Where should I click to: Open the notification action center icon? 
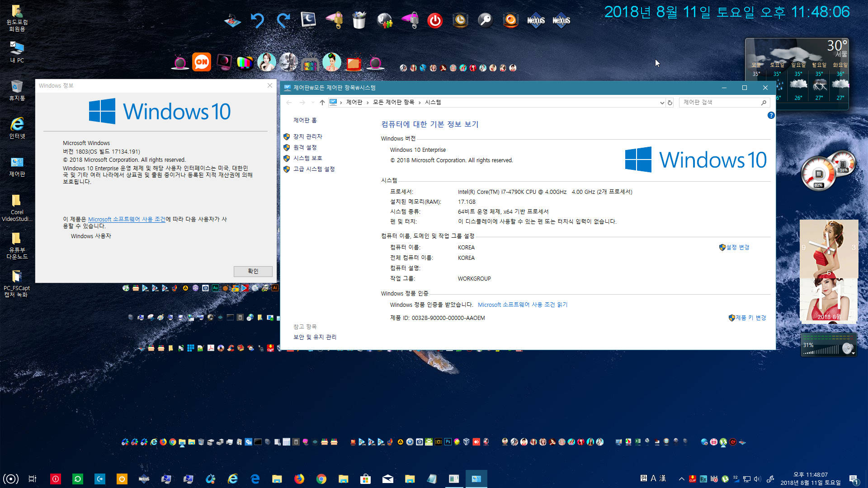point(853,479)
